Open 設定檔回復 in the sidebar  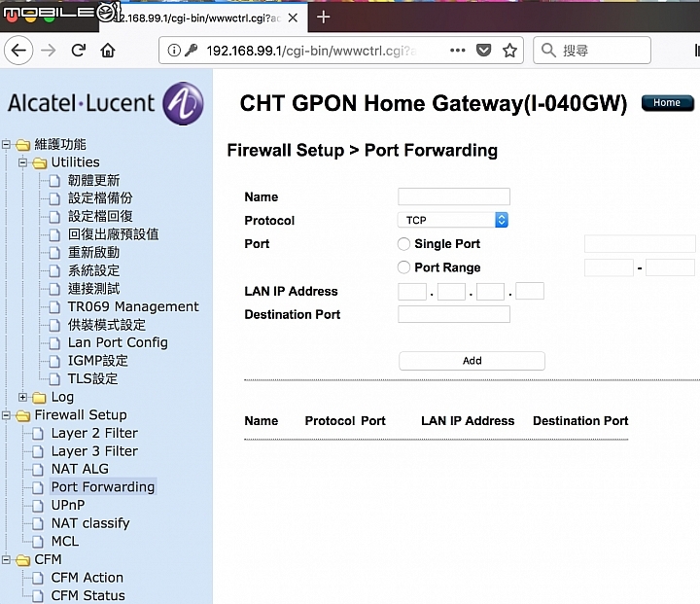point(100,216)
